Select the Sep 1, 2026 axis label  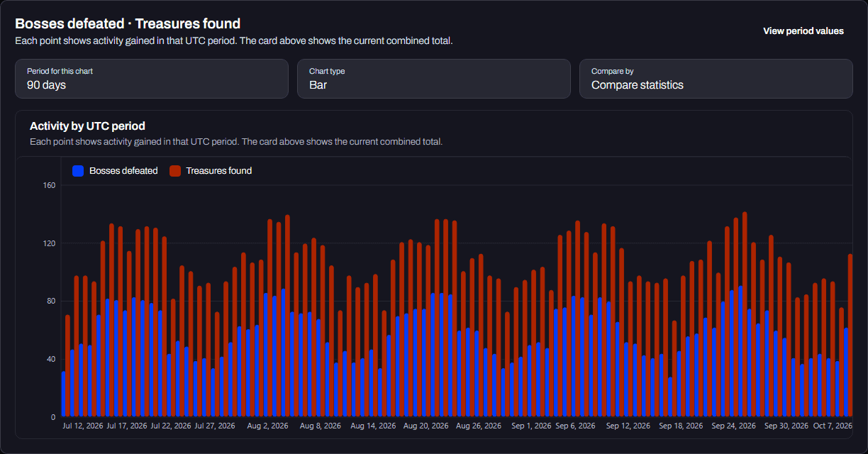click(531, 426)
